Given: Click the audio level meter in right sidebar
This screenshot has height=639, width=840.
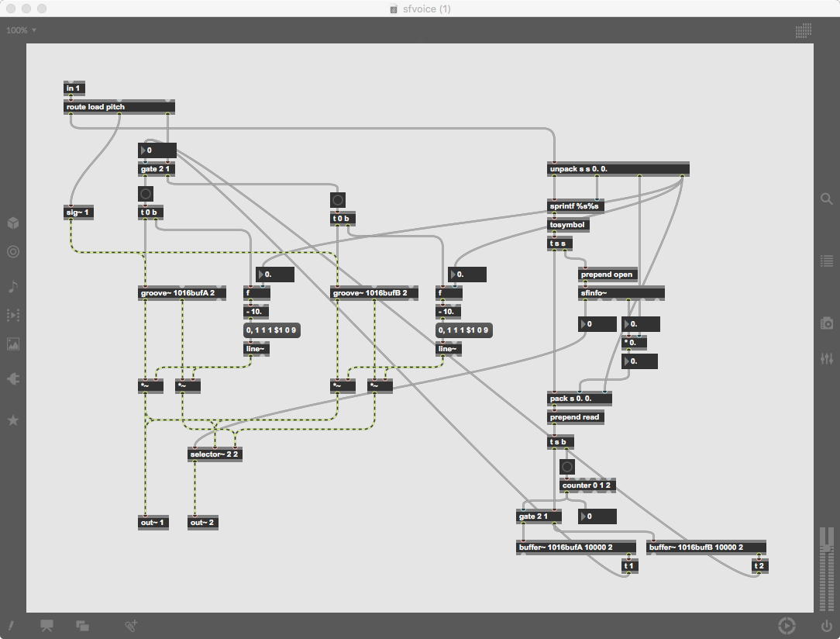Looking at the screenshot, I should point(827,568).
